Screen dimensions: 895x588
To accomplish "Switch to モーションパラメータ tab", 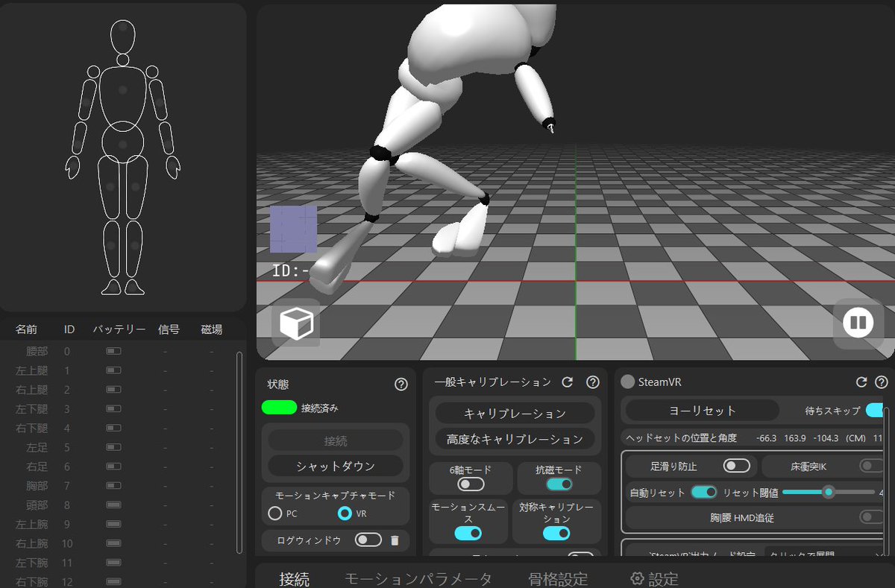I will [418, 579].
